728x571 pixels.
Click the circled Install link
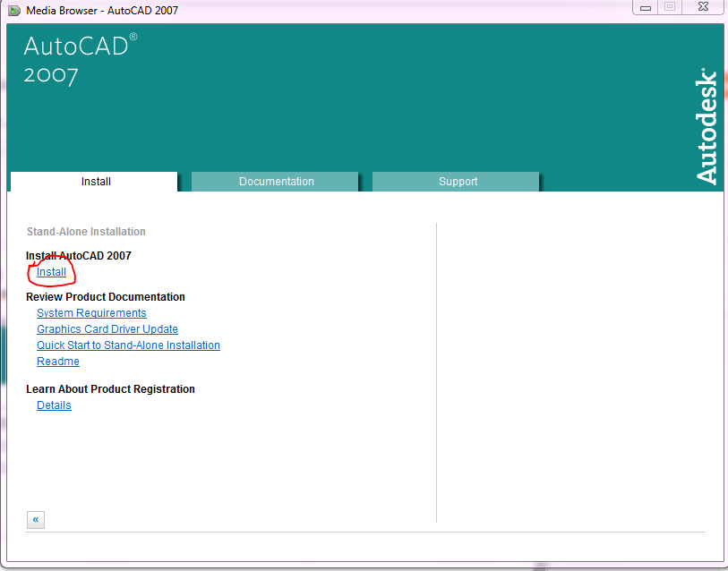[x=51, y=272]
